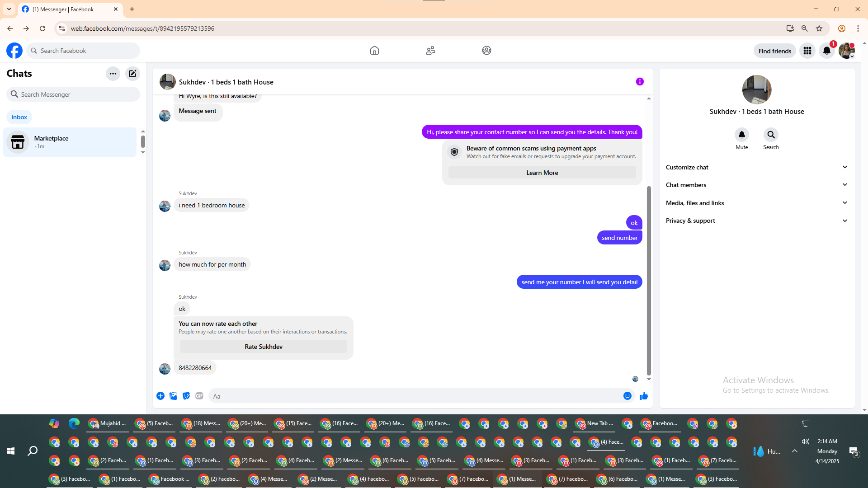The width and height of the screenshot is (868, 488).
Task: Mute this conversation with bell button
Action: [x=741, y=135]
